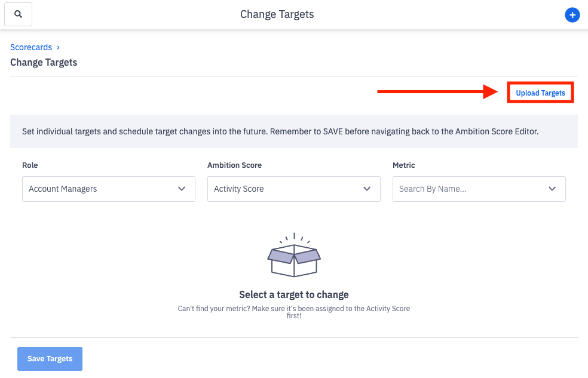This screenshot has height=378, width=588.
Task: Expand the Ambition Score dropdown chevron
Action: point(367,189)
